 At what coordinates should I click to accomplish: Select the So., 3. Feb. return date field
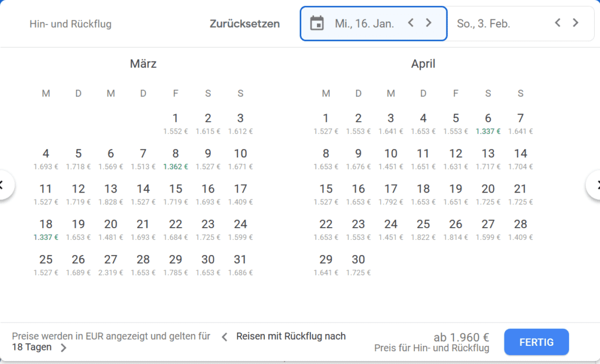coord(484,24)
